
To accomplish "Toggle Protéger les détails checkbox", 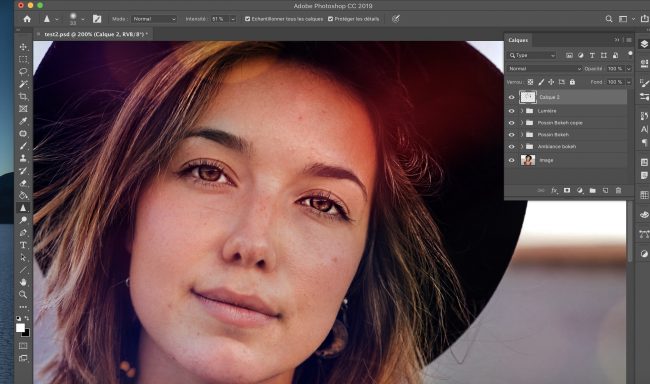I will coord(330,19).
